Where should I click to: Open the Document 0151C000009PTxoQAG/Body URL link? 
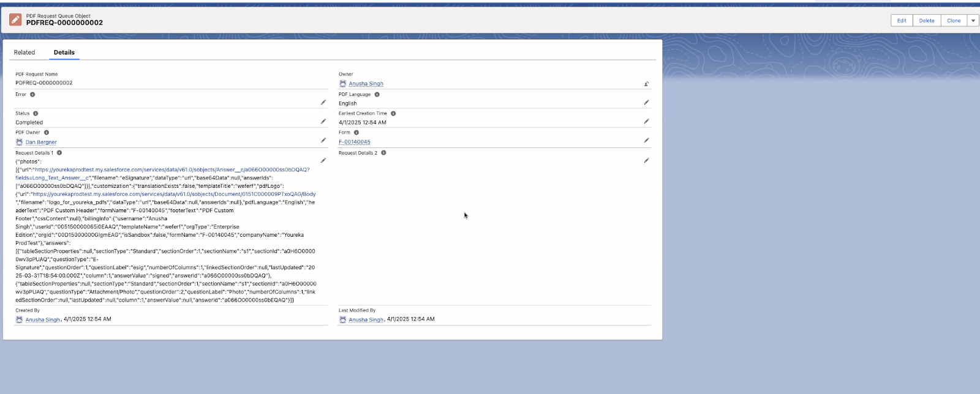(174, 194)
